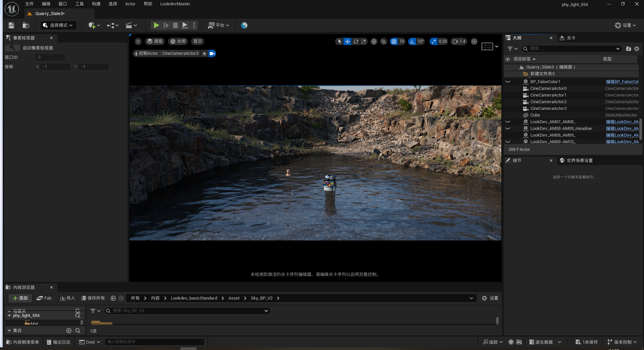Click the save level floppy disk icon
The image size is (644, 350).
pos(11,25)
